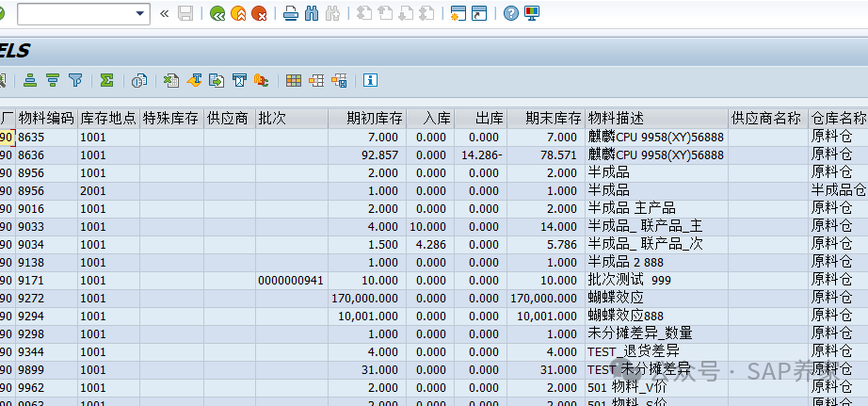Image resolution: width=868 pixels, height=406 pixels.
Task: Select the 期初库存 column header
Action: click(367, 118)
